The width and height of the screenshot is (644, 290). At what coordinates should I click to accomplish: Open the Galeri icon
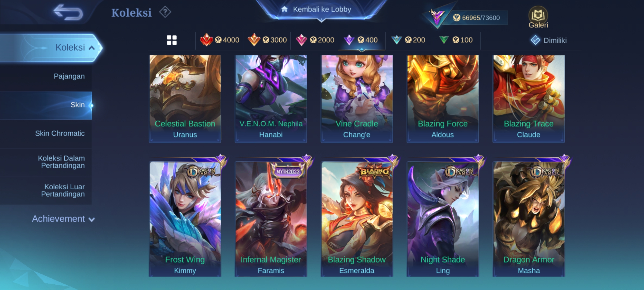click(x=538, y=17)
